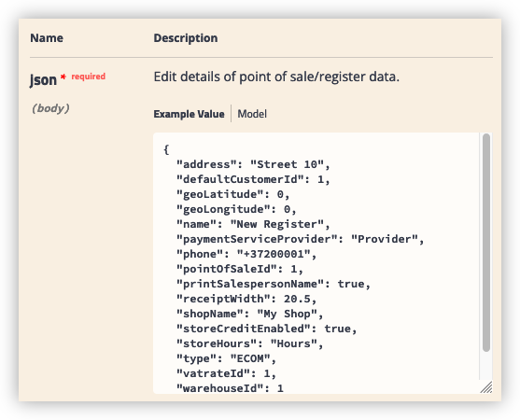
Task: Switch to the Model tab
Action: pos(252,114)
